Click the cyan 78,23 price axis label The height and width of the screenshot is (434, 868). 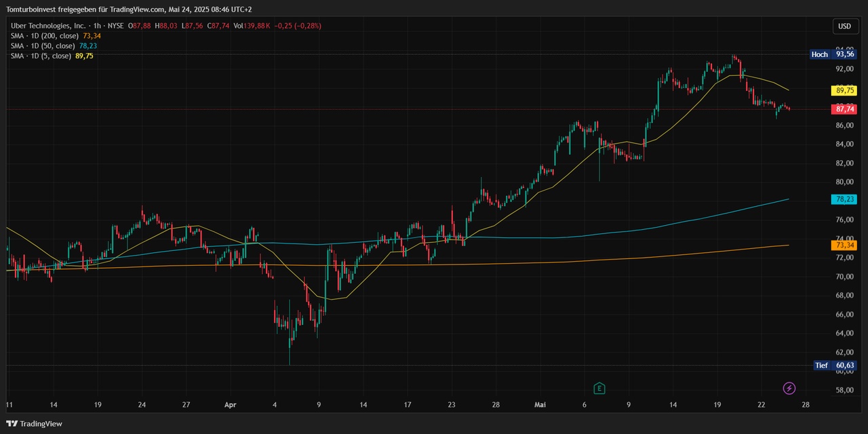point(844,199)
